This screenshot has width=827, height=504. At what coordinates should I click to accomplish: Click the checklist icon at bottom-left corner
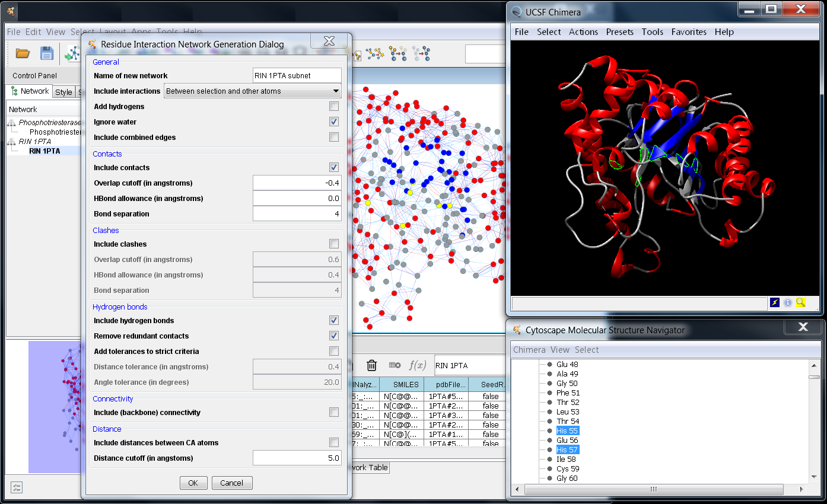(x=17, y=487)
